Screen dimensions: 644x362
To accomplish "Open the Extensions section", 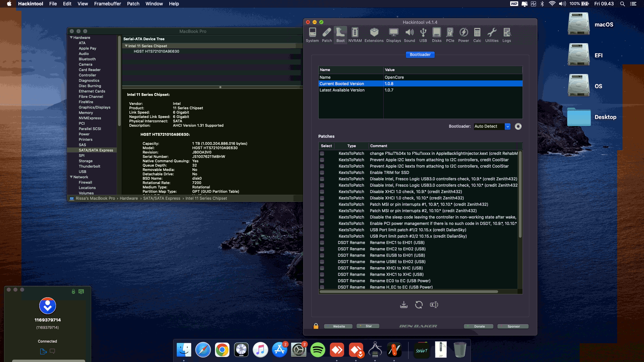I will coord(374,35).
